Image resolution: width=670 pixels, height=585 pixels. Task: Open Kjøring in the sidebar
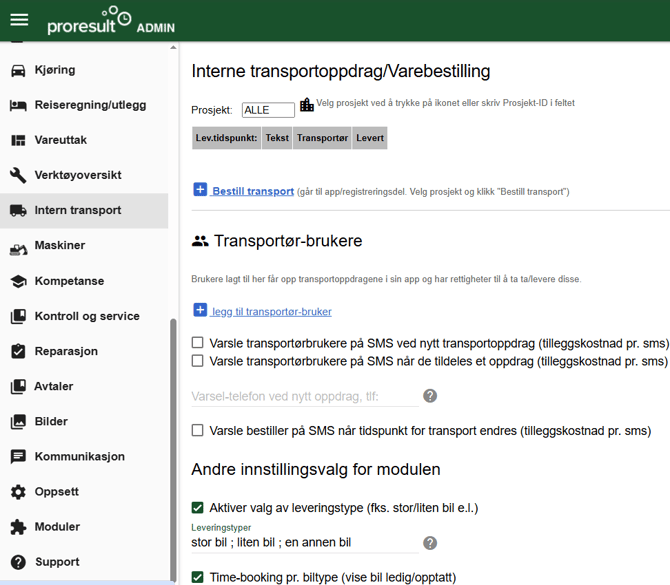54,70
